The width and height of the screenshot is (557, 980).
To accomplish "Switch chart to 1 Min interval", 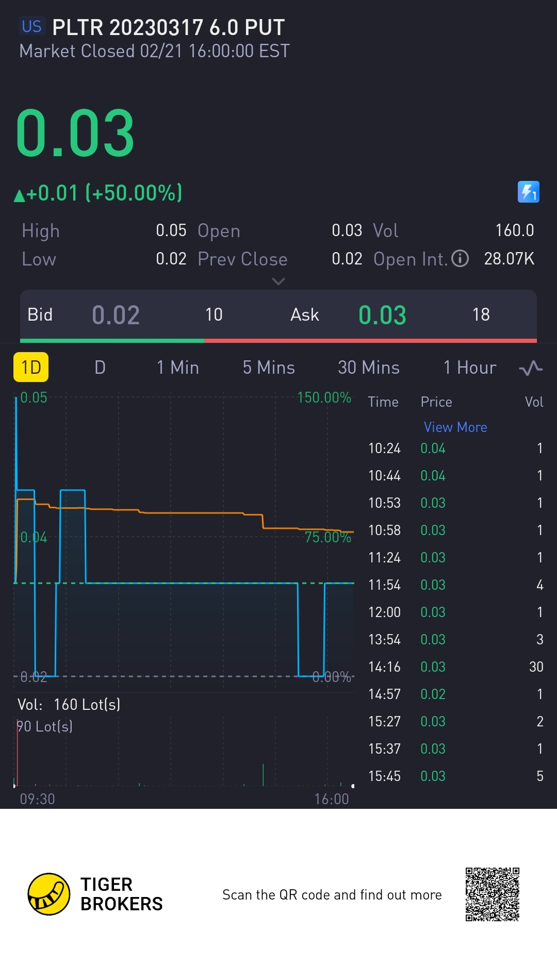I will 178,368.
